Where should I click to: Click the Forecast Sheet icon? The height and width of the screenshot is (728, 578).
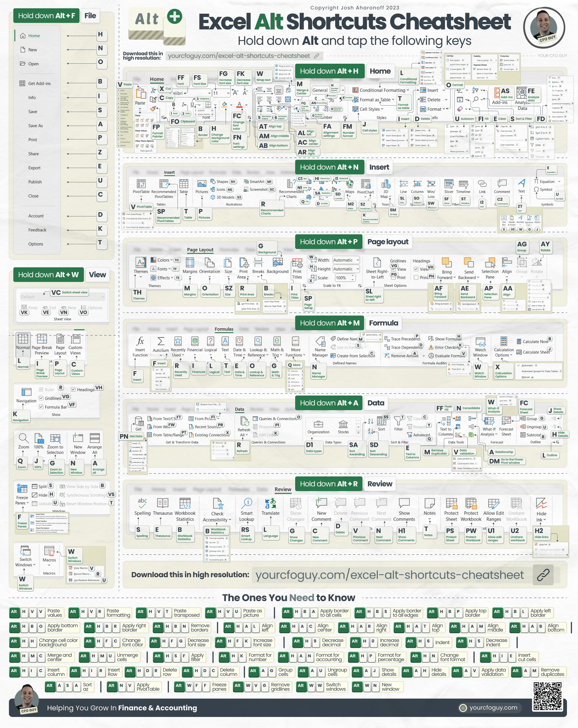click(x=506, y=421)
